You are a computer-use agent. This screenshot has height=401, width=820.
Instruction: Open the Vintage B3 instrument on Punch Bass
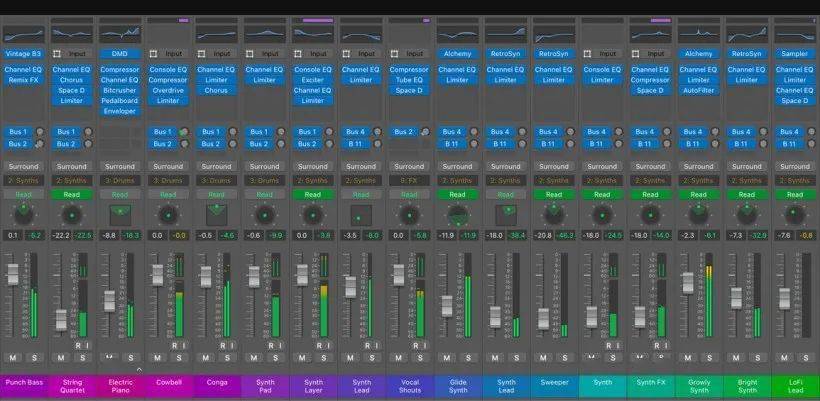point(24,54)
